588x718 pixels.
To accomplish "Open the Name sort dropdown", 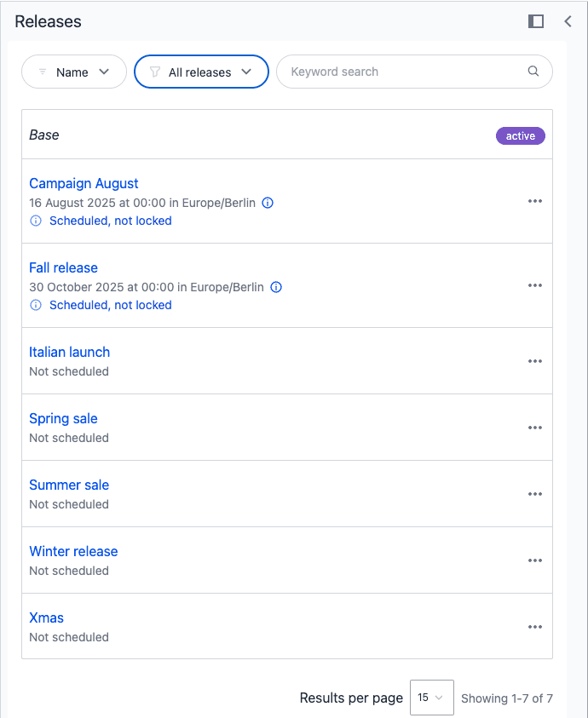I will click(74, 72).
